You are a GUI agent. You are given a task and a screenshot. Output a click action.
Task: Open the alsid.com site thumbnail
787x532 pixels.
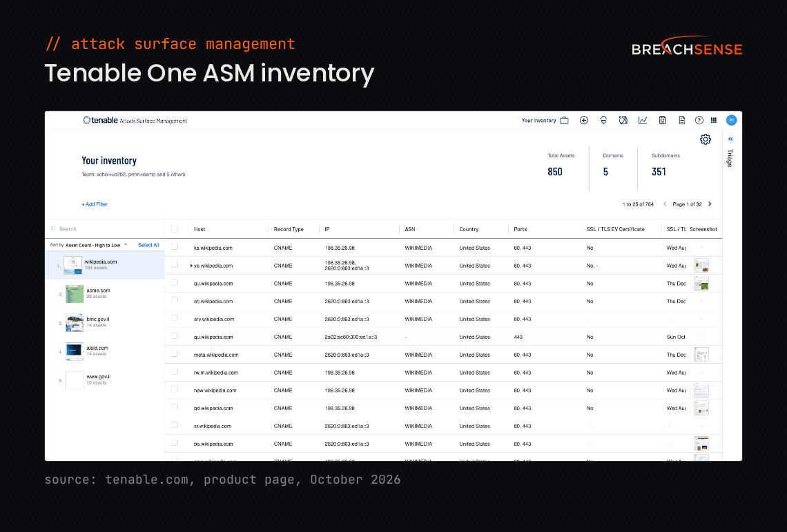click(x=75, y=351)
